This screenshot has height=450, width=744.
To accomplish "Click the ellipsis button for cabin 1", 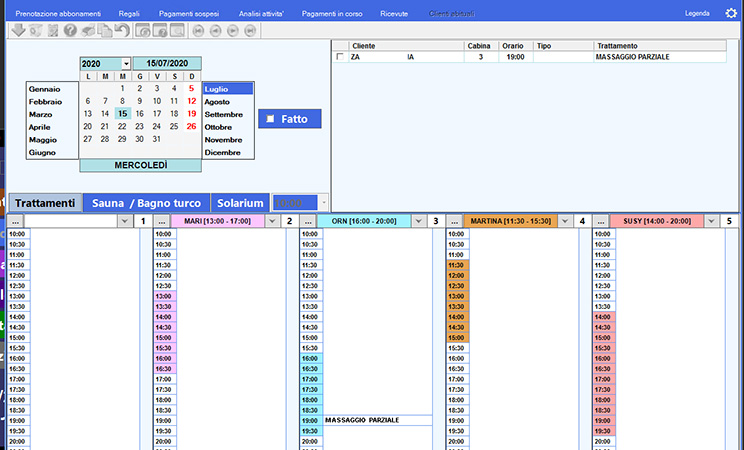I will coord(15,221).
